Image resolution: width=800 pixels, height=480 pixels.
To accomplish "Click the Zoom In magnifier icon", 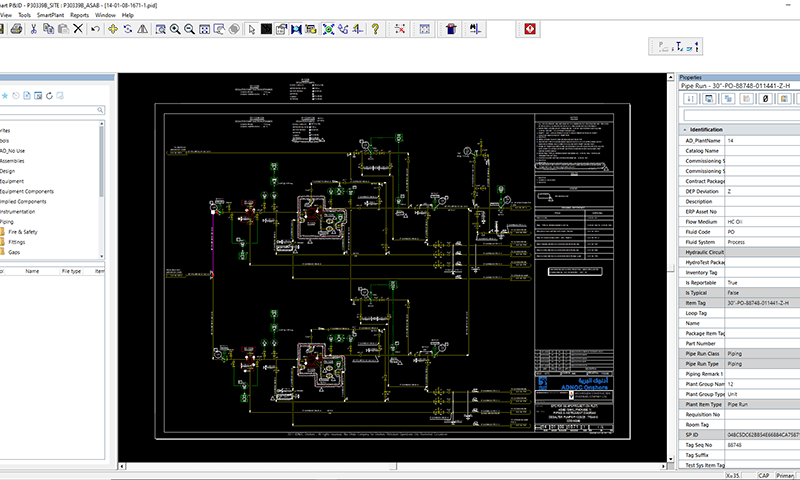I will coord(175,29).
